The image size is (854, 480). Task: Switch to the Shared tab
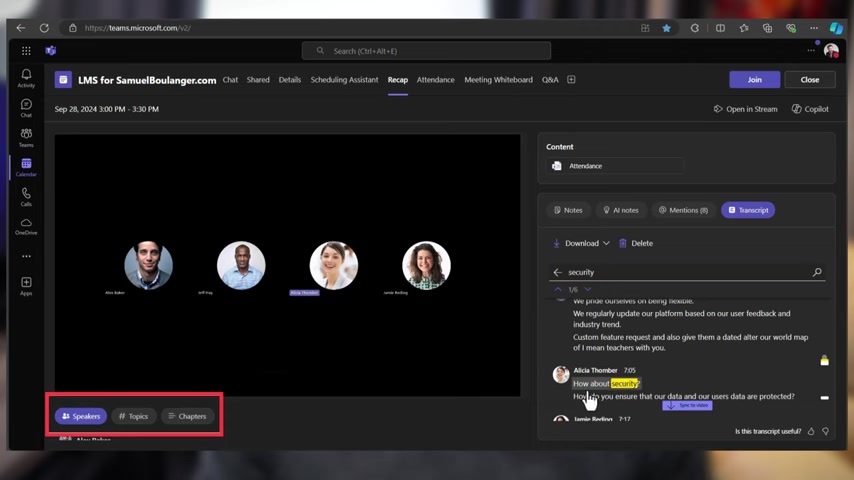(x=258, y=80)
